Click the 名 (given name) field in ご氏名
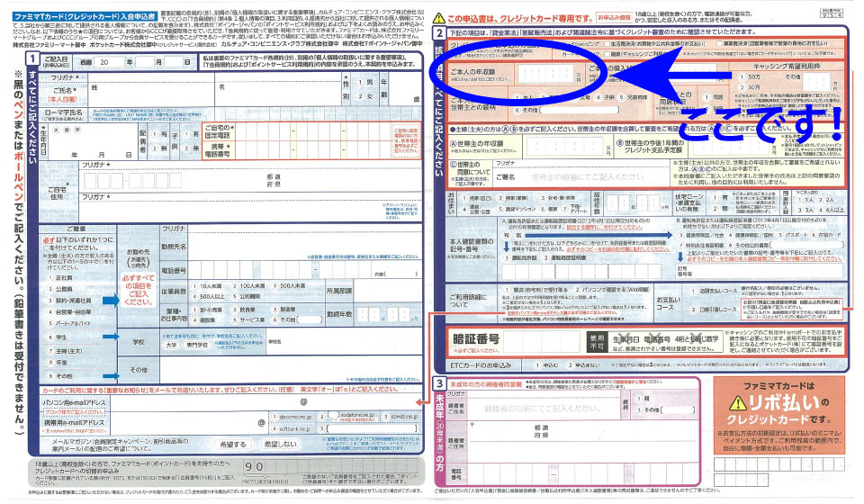The width and height of the screenshot is (864, 504). (x=278, y=94)
